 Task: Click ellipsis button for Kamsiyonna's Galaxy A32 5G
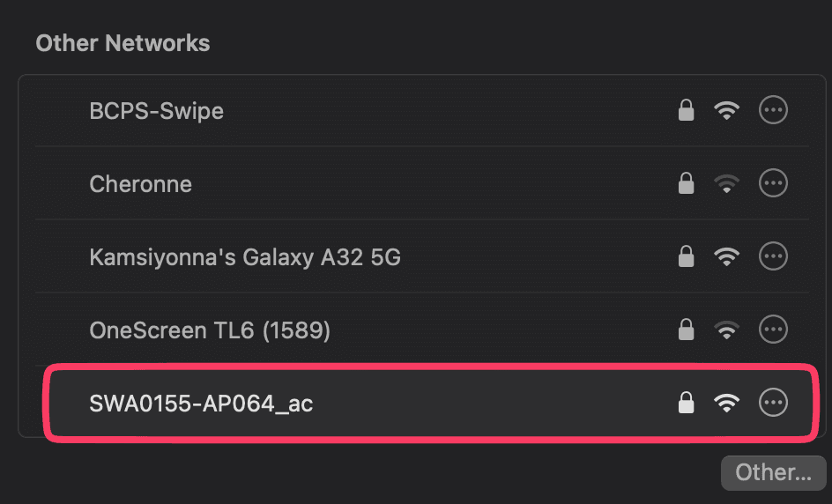tap(773, 256)
